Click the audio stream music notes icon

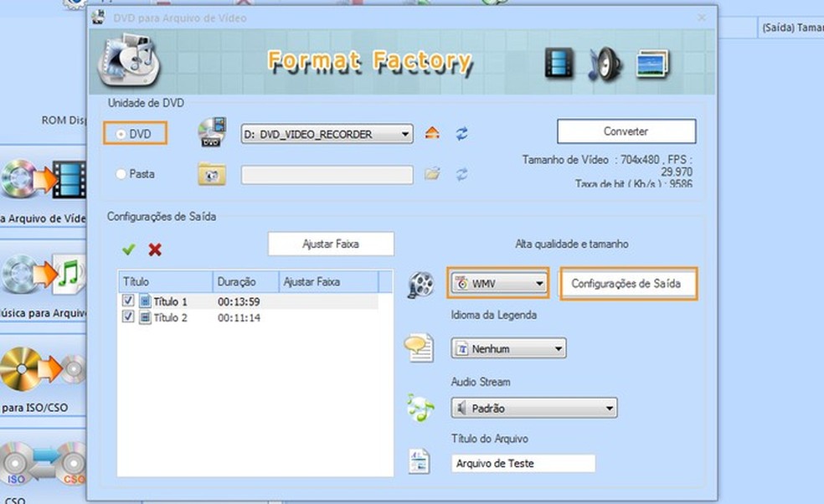[x=420, y=407]
